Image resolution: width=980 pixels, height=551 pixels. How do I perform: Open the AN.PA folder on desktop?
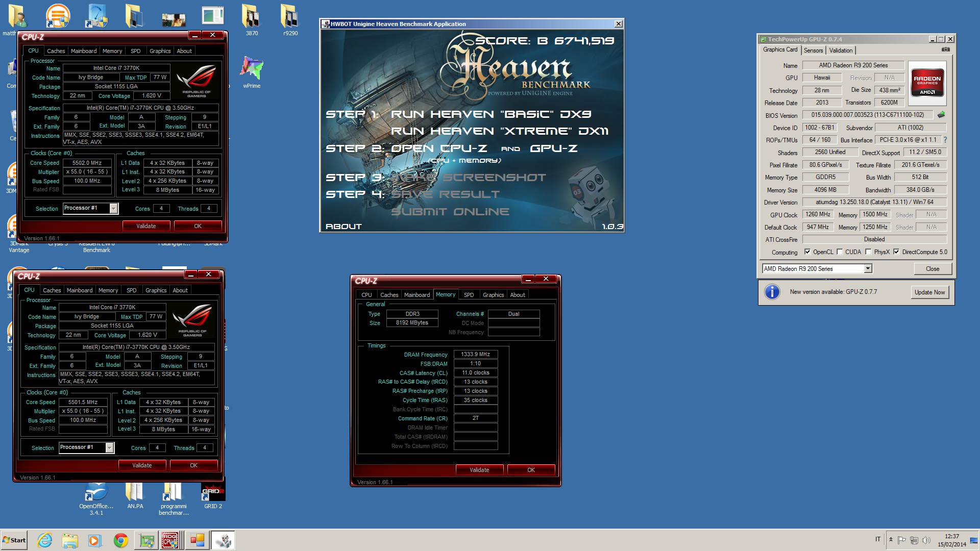(135, 496)
